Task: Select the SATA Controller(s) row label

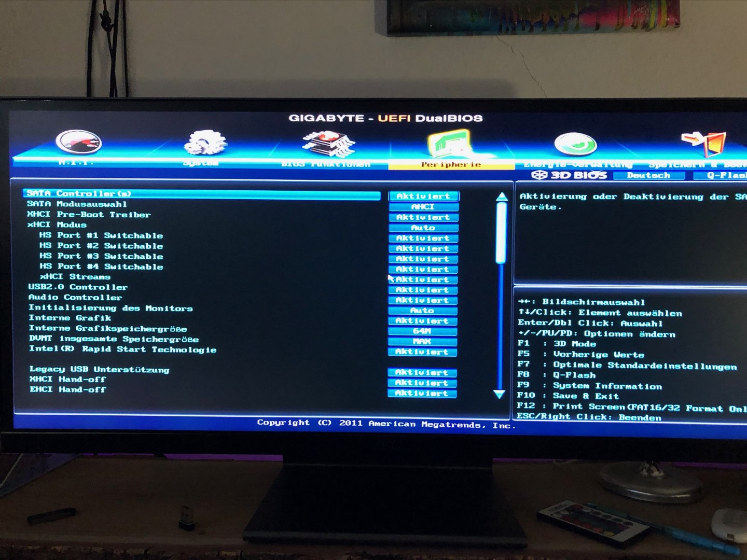Action: click(x=79, y=193)
